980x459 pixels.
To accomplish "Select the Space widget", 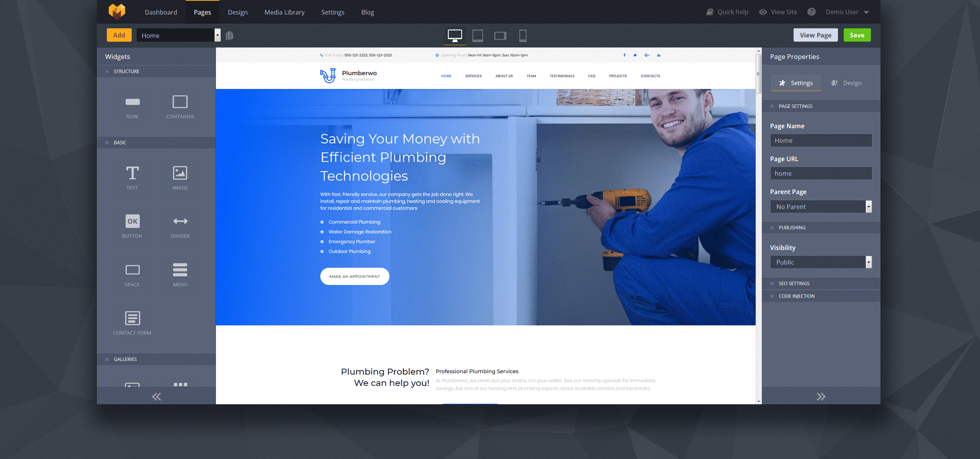I will click(132, 275).
